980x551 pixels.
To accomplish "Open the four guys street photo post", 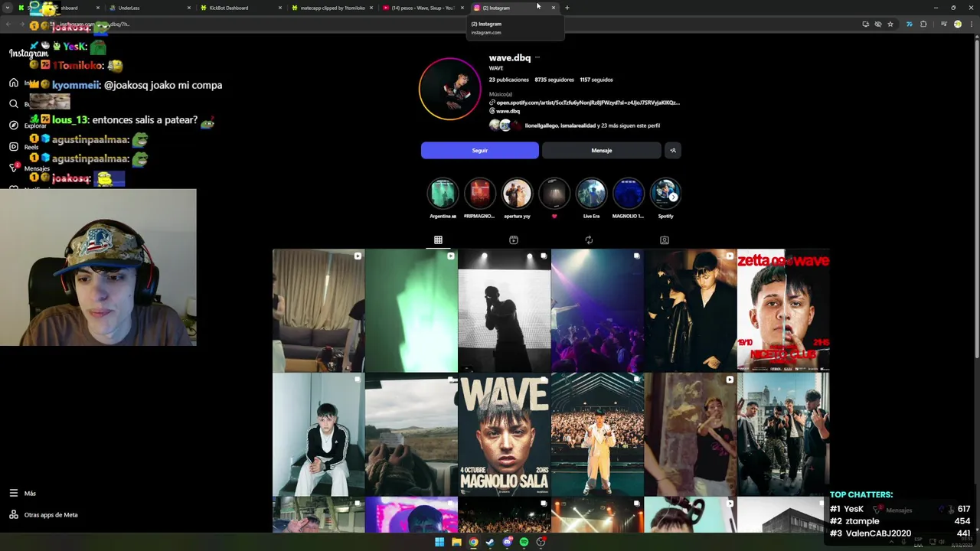I will coord(783,435).
